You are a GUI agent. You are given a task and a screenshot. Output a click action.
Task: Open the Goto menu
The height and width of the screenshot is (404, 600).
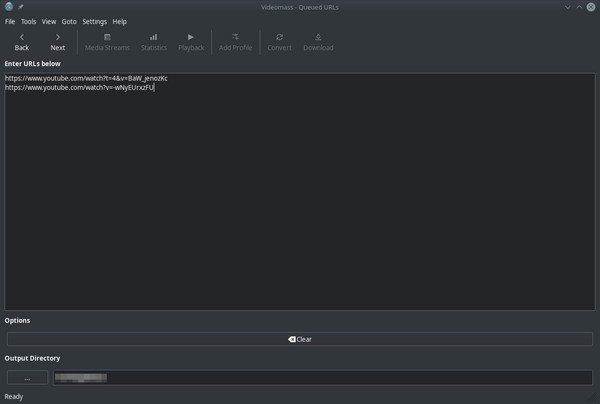pyautogui.click(x=69, y=21)
